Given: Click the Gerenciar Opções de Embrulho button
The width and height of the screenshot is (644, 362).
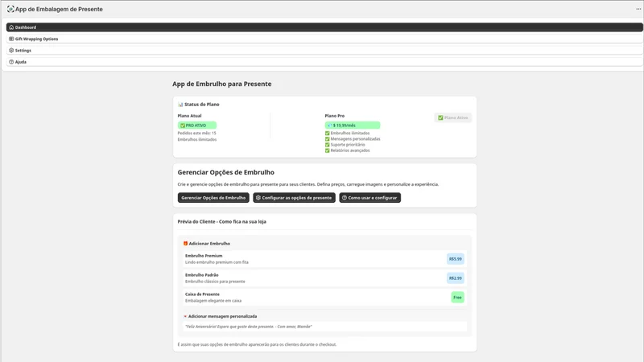Looking at the screenshot, I should pyautogui.click(x=213, y=197).
